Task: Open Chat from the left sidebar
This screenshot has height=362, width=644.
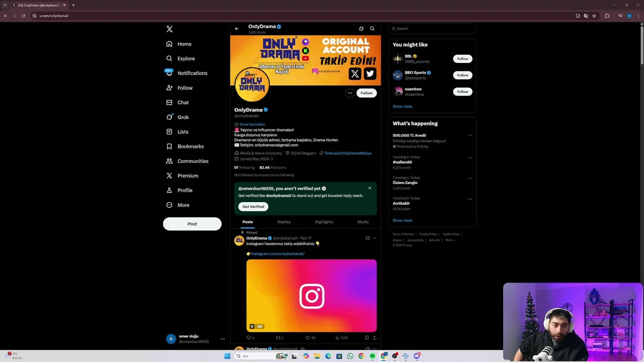Action: [x=178, y=103]
